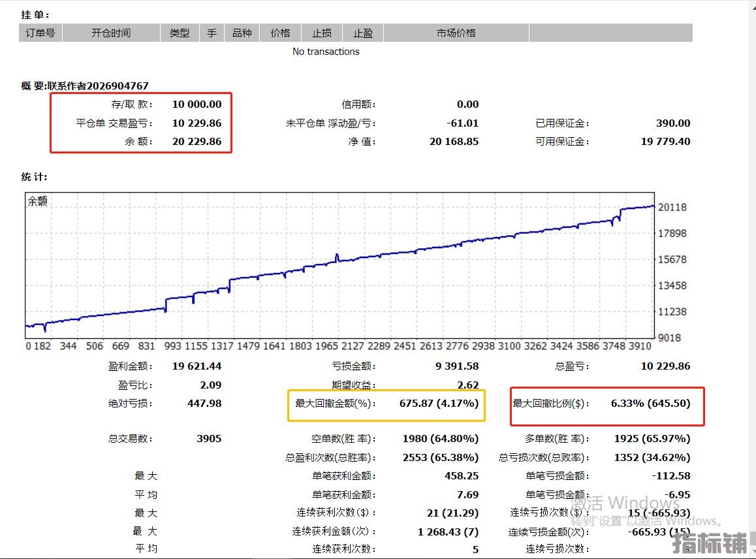The image size is (756, 559).
Task: Click the 总交易数 value 3905
Action: pos(209,439)
